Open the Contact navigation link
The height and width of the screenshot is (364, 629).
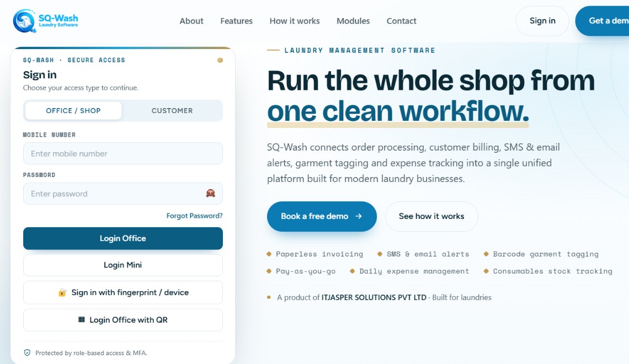point(401,21)
